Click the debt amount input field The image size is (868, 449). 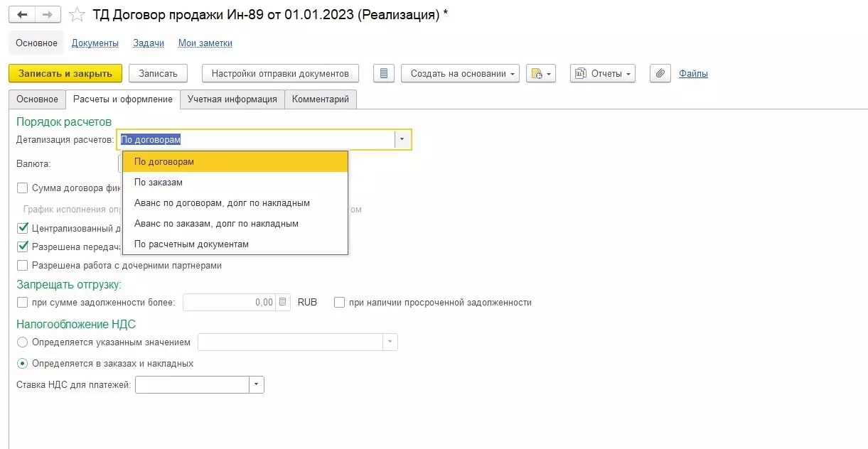click(x=230, y=303)
